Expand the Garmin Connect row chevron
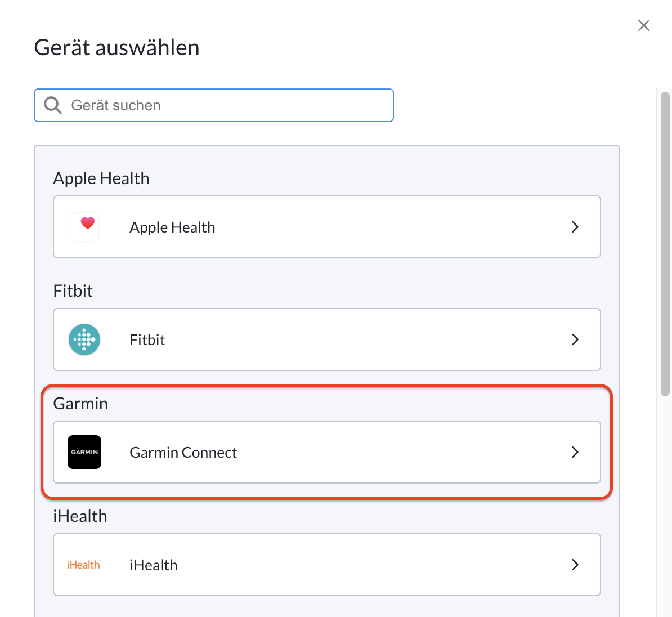The image size is (672, 617). coord(575,452)
